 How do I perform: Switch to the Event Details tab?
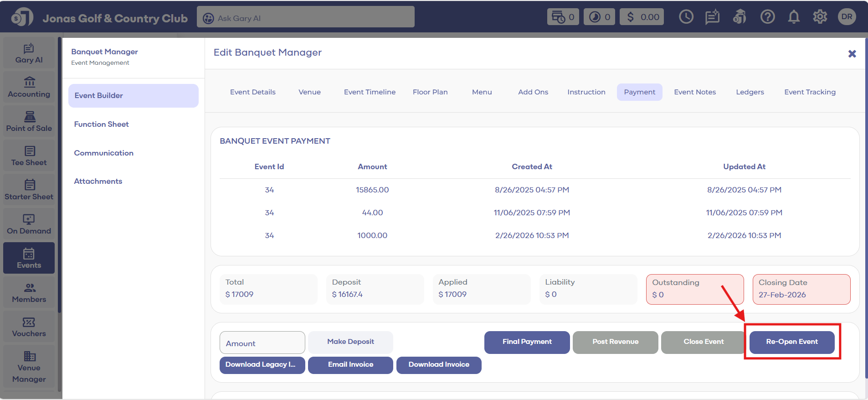tap(252, 92)
